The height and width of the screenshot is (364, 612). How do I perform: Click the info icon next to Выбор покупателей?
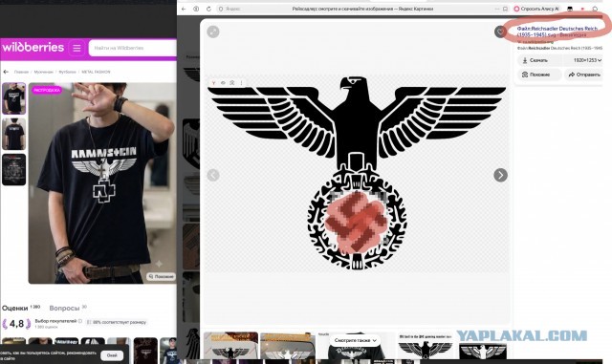click(80, 321)
